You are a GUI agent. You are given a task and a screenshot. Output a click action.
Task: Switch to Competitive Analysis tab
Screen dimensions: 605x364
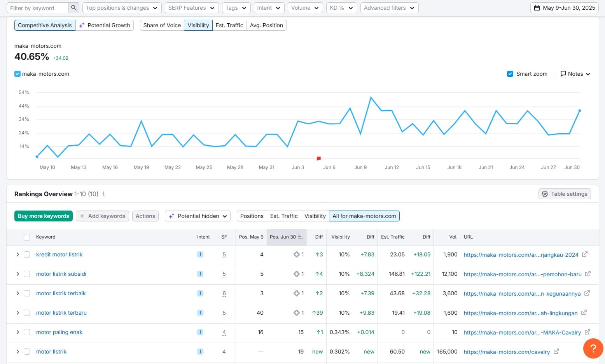coord(45,25)
